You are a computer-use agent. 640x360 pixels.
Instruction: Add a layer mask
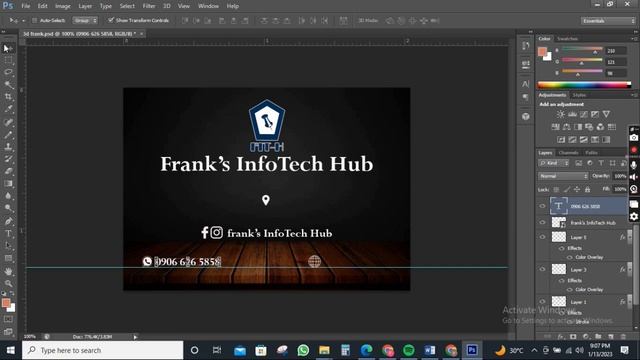[573, 337]
